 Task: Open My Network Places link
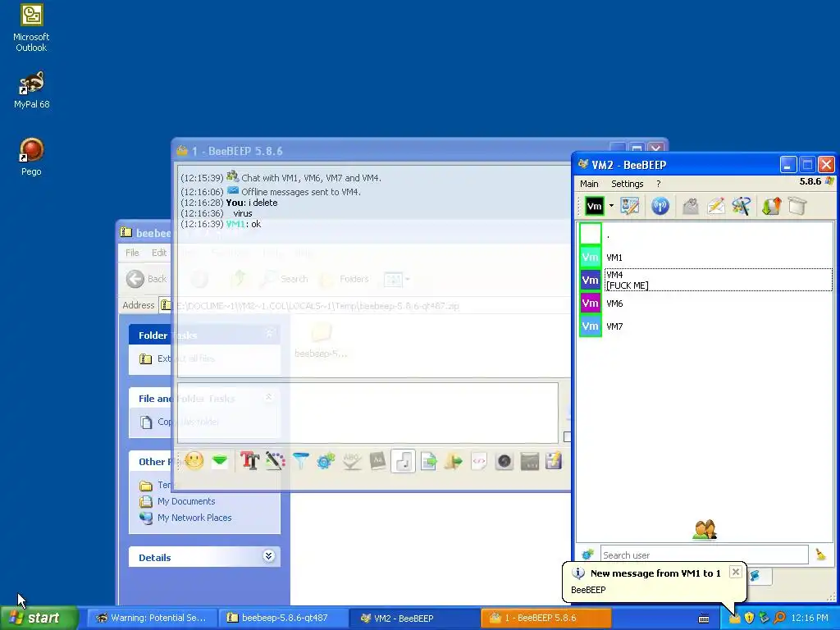tap(194, 518)
